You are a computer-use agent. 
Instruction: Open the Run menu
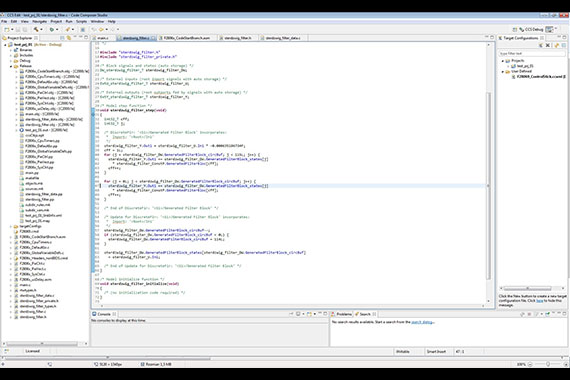tap(69, 21)
